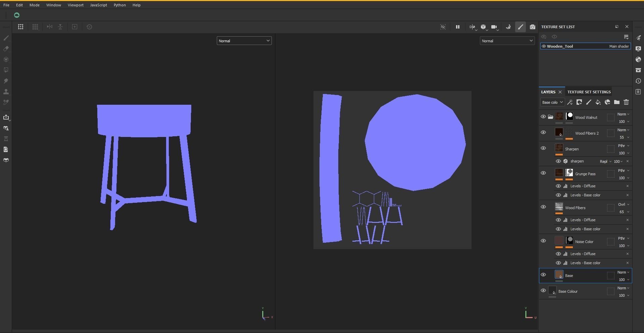Hide the Wood Fibers 2 layer

coord(543,133)
